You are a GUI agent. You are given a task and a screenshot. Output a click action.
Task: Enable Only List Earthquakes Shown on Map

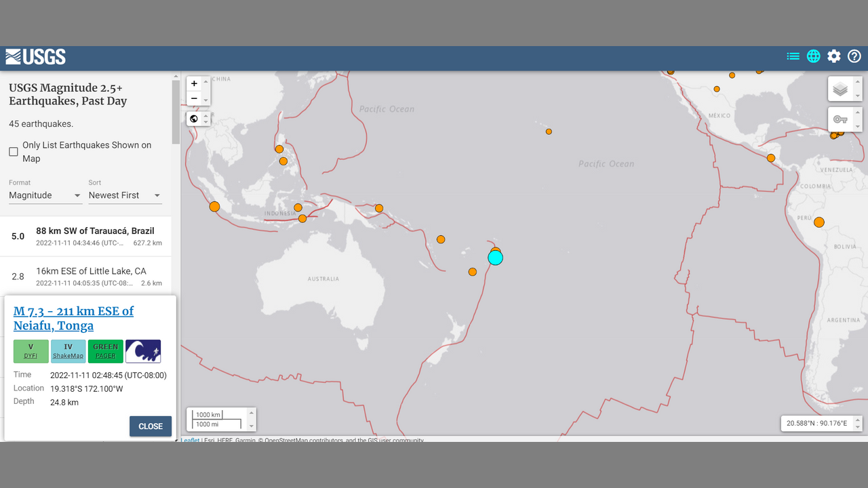(x=14, y=152)
